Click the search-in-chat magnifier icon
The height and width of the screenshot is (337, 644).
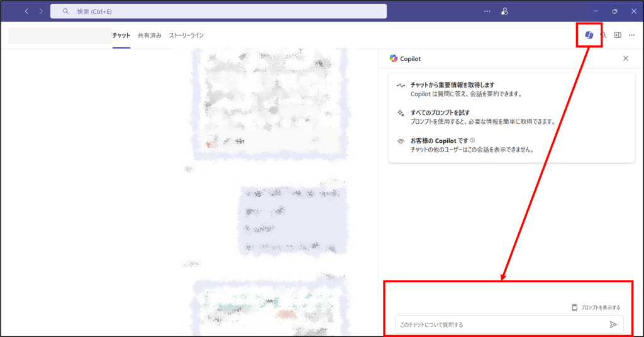pos(604,35)
